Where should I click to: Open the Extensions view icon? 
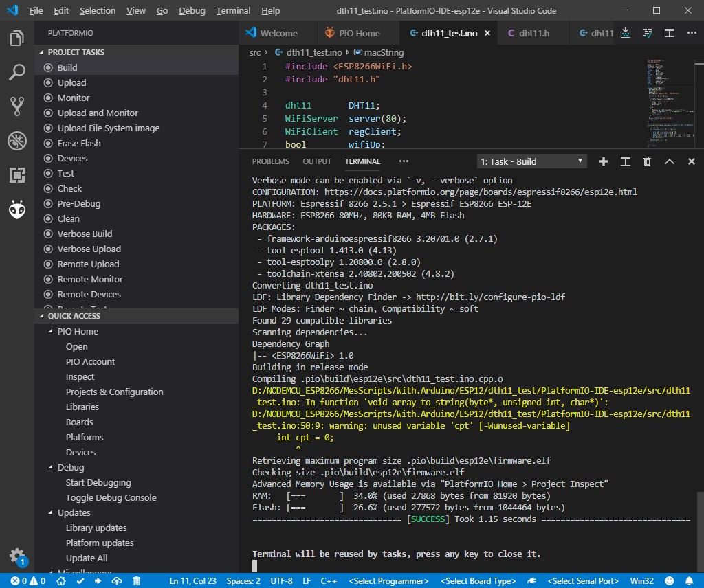[x=17, y=175]
